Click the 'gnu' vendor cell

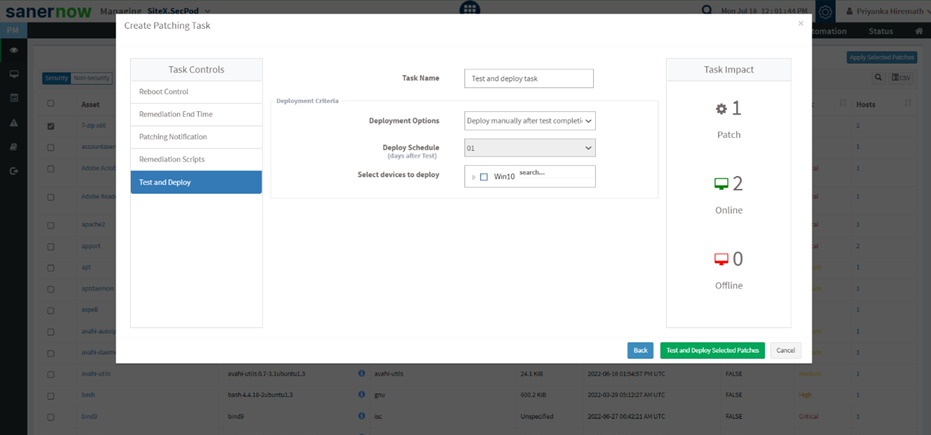(x=379, y=395)
